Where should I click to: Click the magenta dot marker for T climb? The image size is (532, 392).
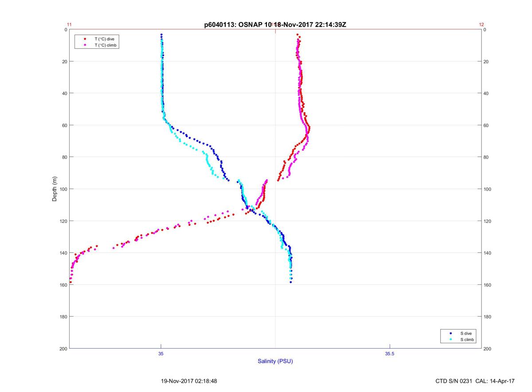(85, 45)
